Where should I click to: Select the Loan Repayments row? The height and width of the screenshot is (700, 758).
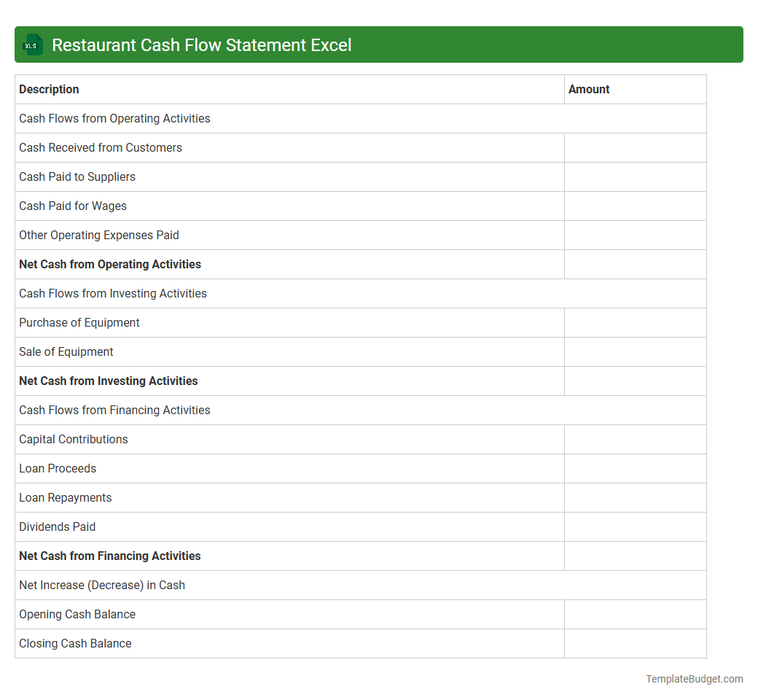pyautogui.click(x=66, y=497)
